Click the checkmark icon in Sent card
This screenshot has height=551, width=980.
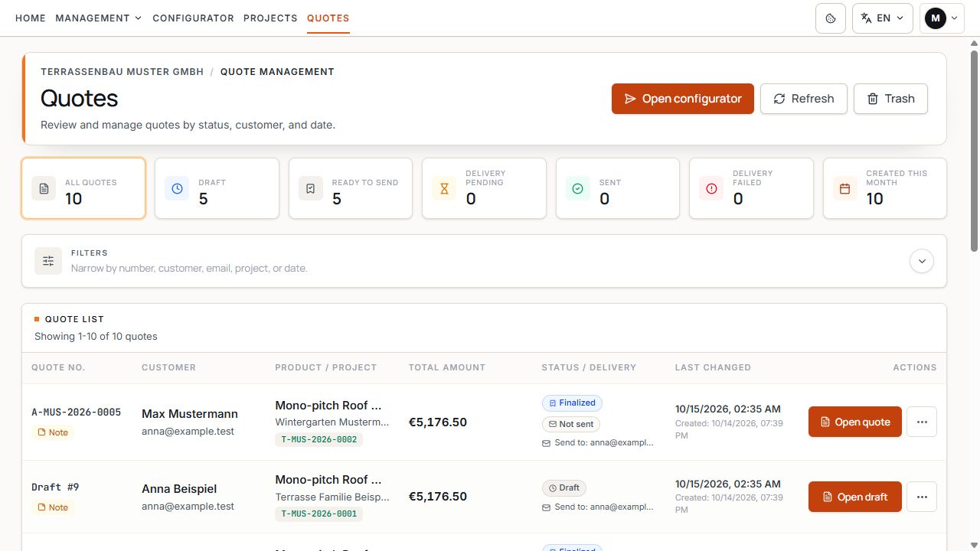pos(578,188)
